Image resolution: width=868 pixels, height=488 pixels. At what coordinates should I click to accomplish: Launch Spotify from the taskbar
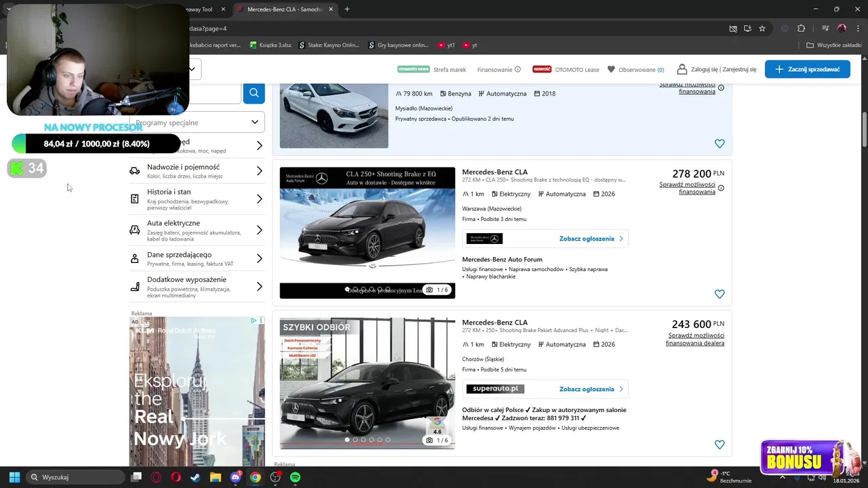pos(295,477)
